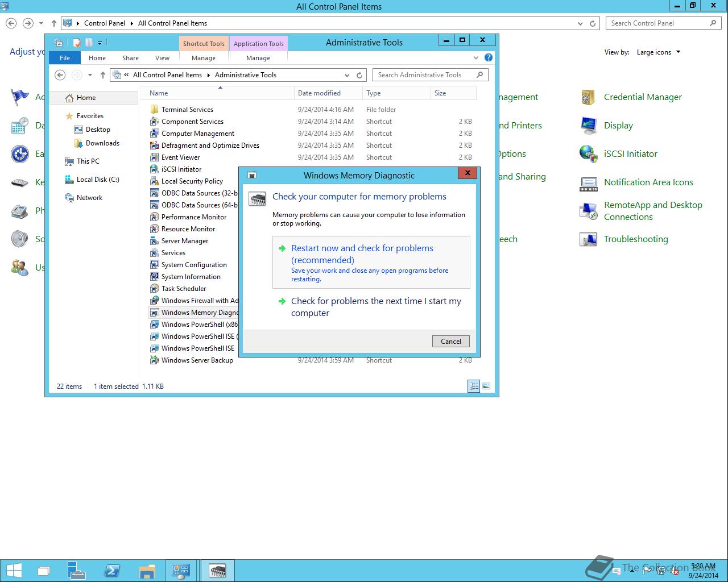This screenshot has width=728, height=582.
Task: Click the Search Control Panel field
Action: click(664, 23)
